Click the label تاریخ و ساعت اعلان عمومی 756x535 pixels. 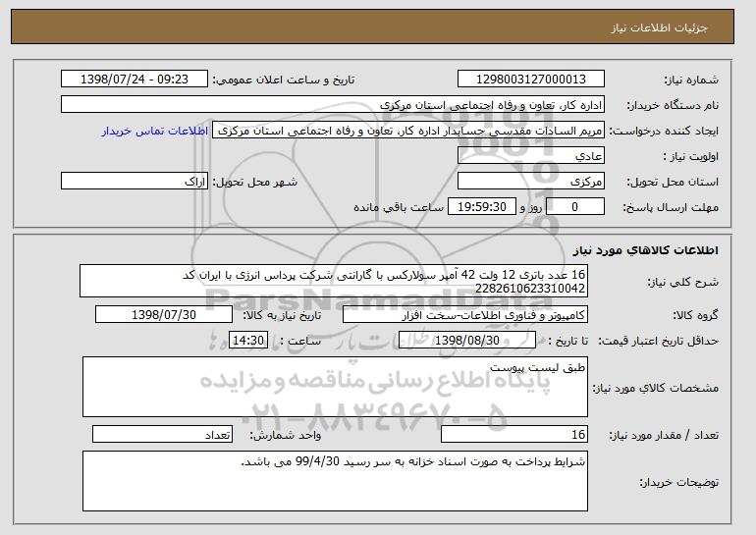284,80
